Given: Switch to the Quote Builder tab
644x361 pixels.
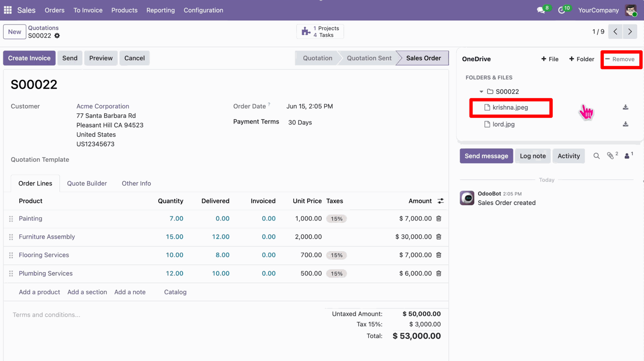Looking at the screenshot, I should pyautogui.click(x=87, y=183).
